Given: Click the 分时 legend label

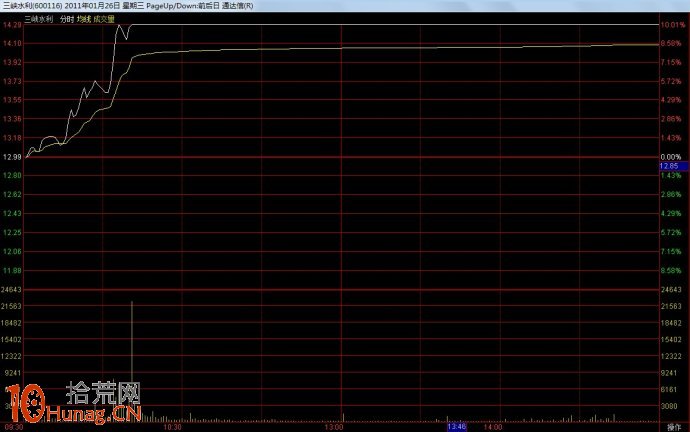Looking at the screenshot, I should click(67, 19).
